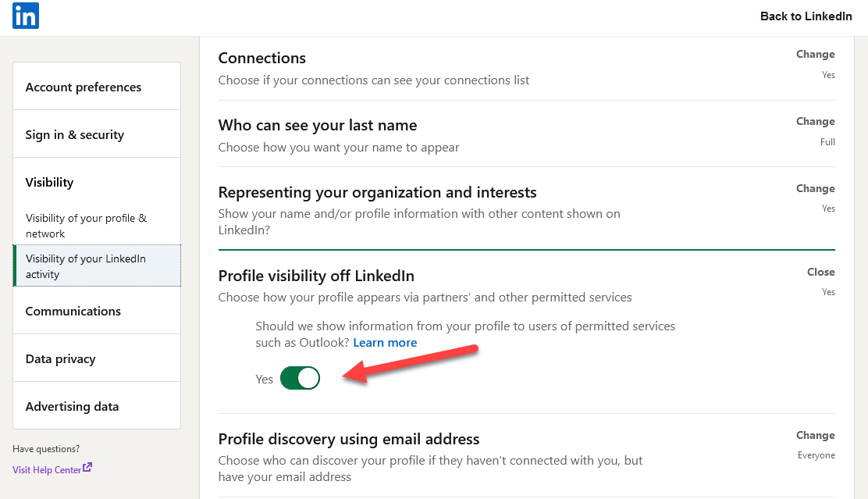The height and width of the screenshot is (499, 868).
Task: Open Account preferences section
Action: click(84, 87)
